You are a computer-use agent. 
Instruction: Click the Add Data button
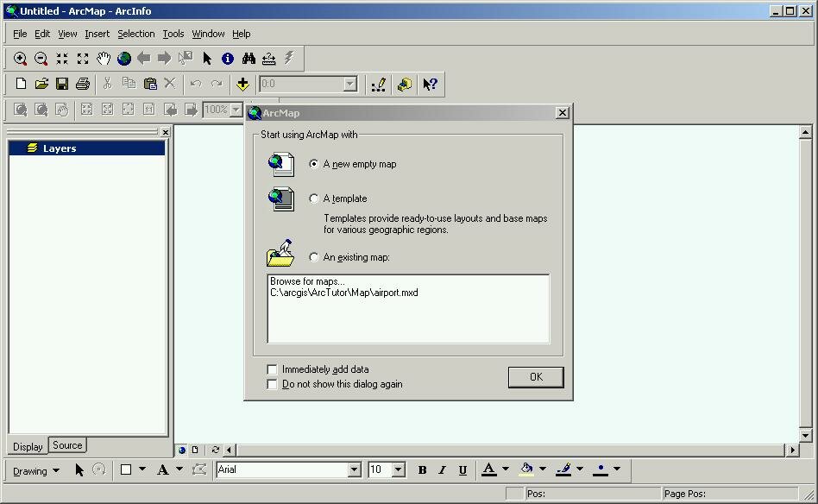tap(242, 84)
